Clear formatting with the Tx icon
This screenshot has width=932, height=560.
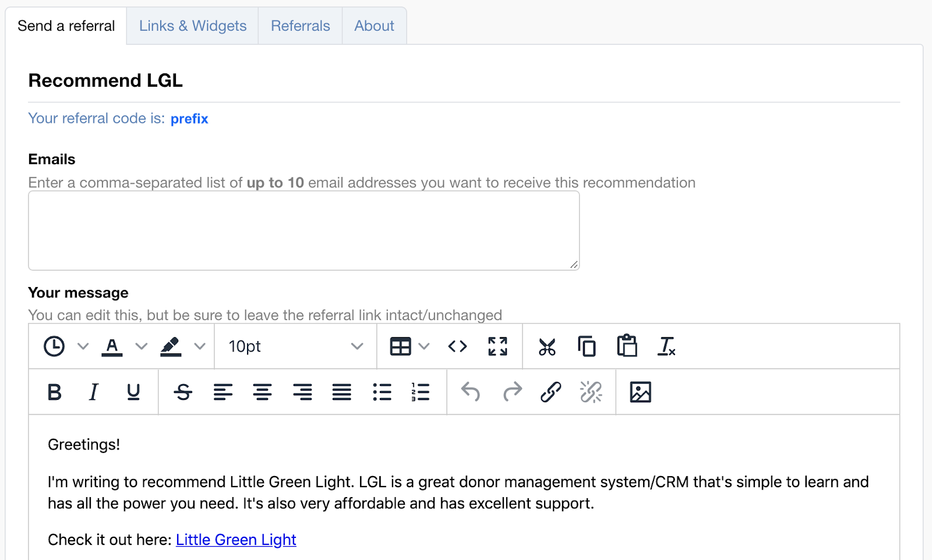point(666,346)
